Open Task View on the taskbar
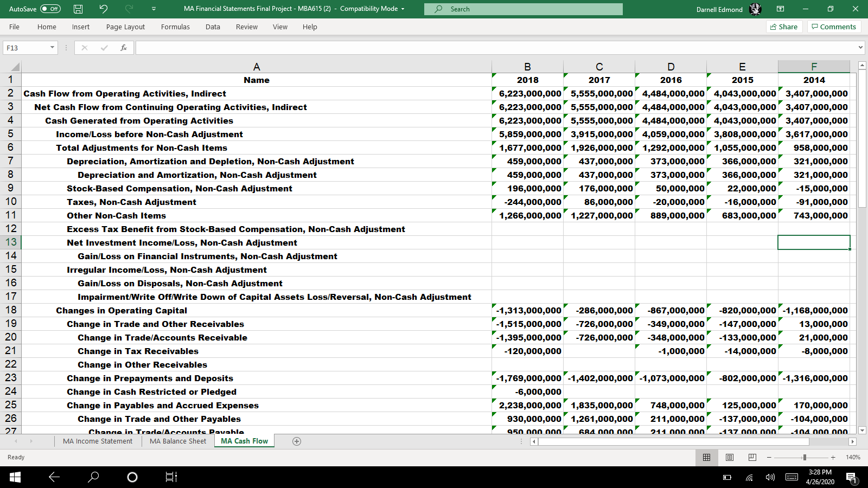This screenshot has height=488, width=868. [x=171, y=477]
